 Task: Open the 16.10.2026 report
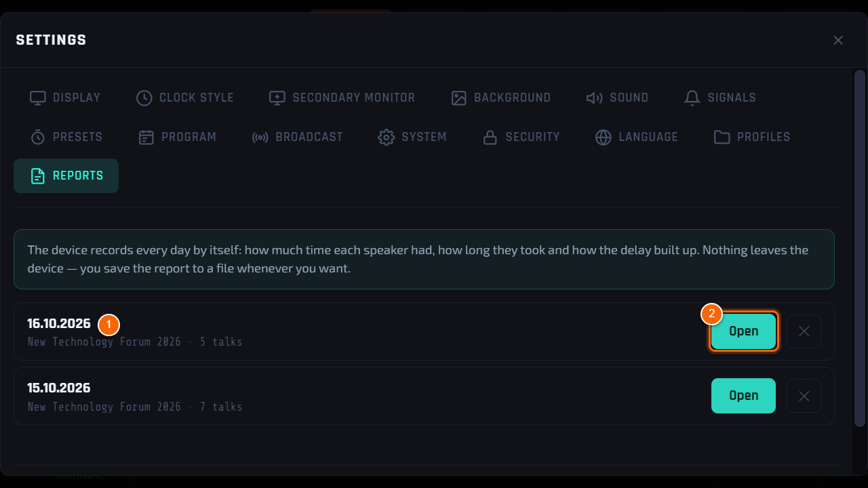coord(743,331)
